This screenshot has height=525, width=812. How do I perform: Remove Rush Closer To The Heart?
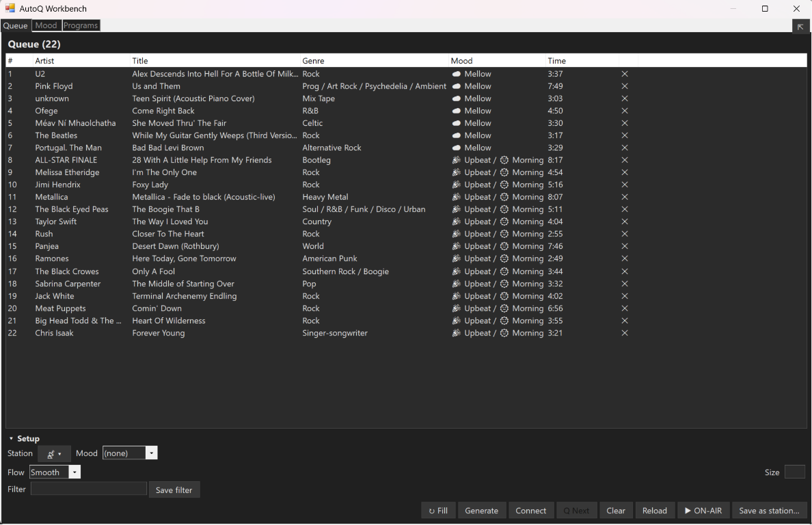tap(625, 234)
